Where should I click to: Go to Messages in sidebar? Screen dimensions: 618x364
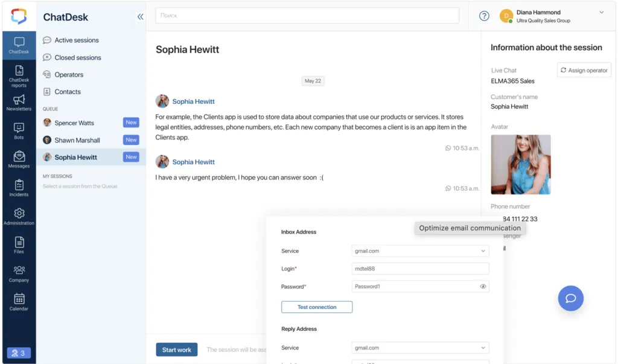[19, 159]
